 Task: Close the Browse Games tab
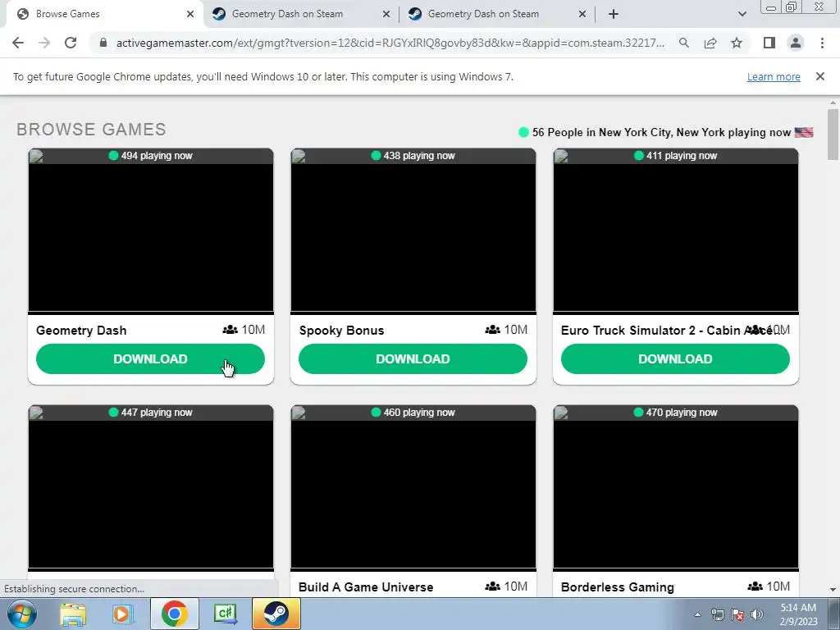pyautogui.click(x=190, y=14)
